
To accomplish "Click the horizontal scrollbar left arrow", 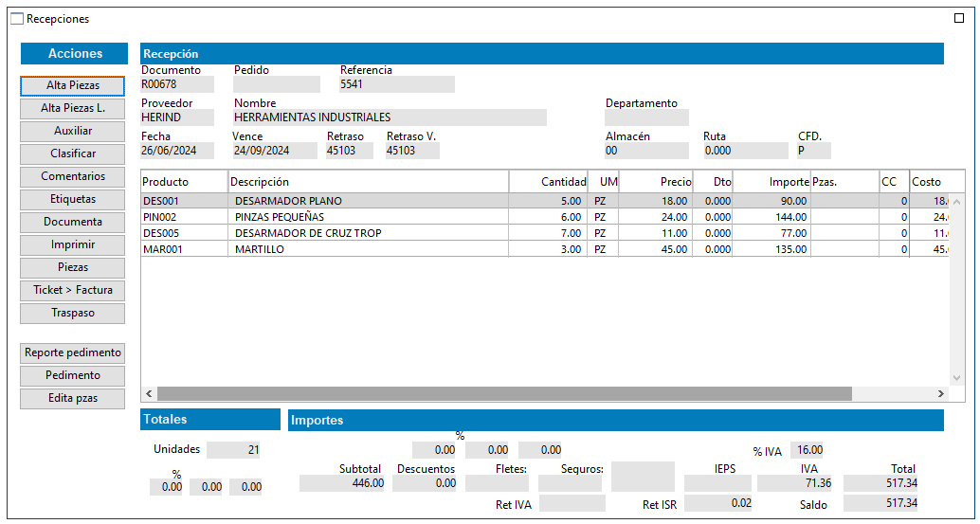I will (x=149, y=393).
